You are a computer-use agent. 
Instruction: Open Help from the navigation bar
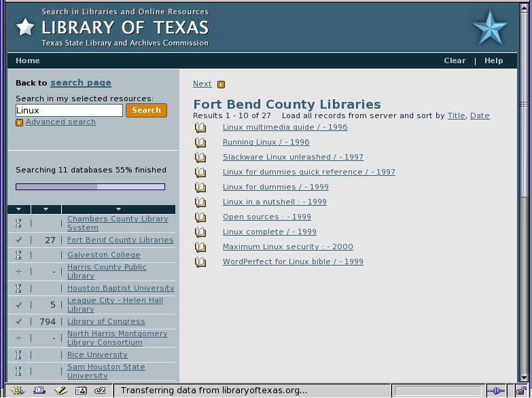[493, 60]
